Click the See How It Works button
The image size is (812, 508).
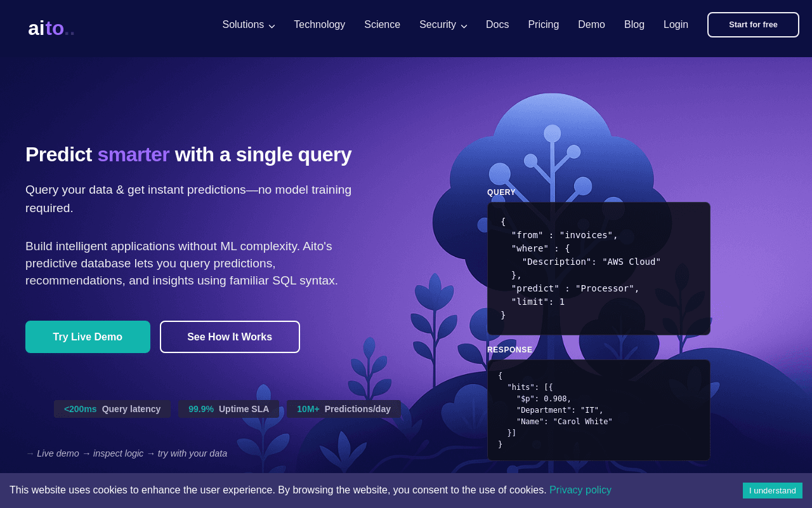click(x=230, y=337)
